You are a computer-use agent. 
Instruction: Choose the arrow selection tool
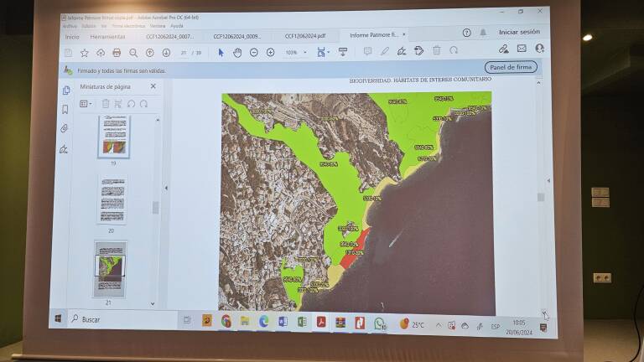tap(221, 53)
